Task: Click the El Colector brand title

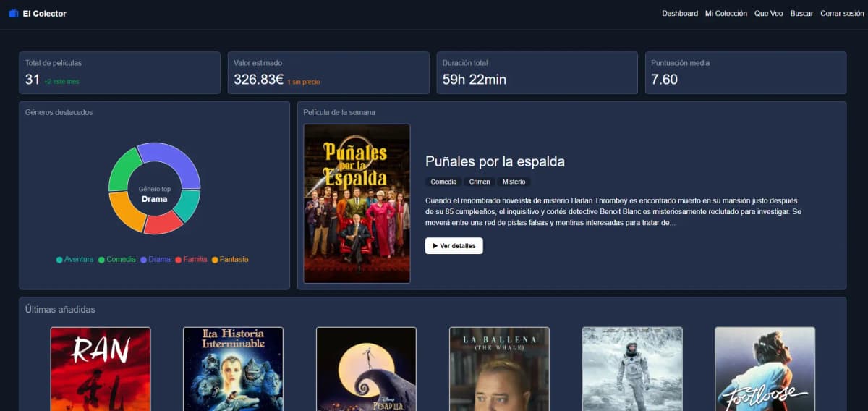Action: coord(44,14)
